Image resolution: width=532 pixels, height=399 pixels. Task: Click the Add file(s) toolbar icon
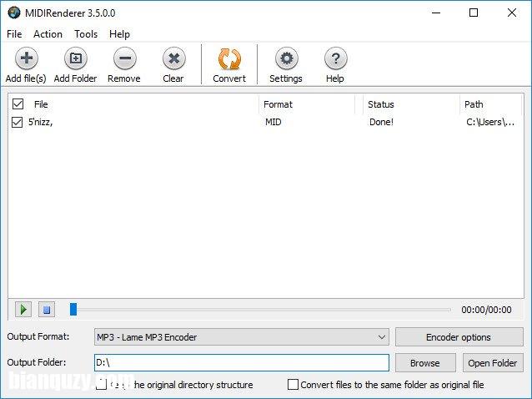pos(27,58)
